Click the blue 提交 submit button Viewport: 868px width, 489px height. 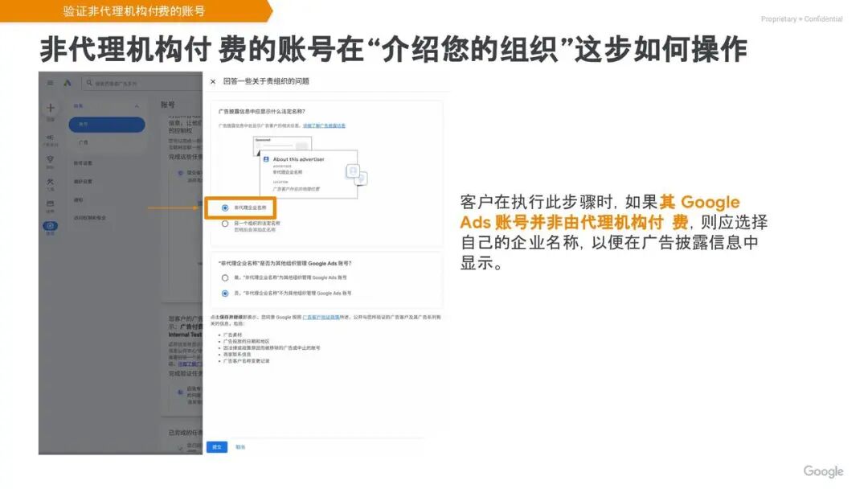pyautogui.click(x=217, y=447)
